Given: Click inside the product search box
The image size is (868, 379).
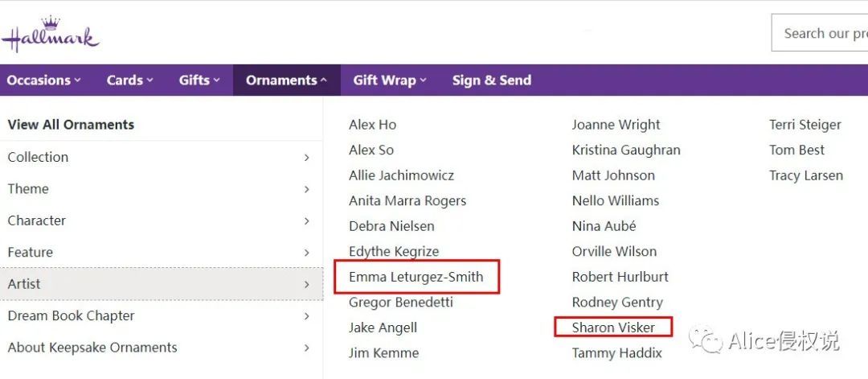Looking at the screenshot, I should point(820,33).
